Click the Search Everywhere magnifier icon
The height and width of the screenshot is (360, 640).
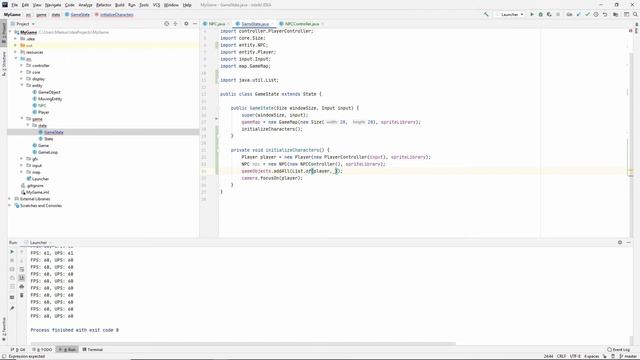coord(635,14)
